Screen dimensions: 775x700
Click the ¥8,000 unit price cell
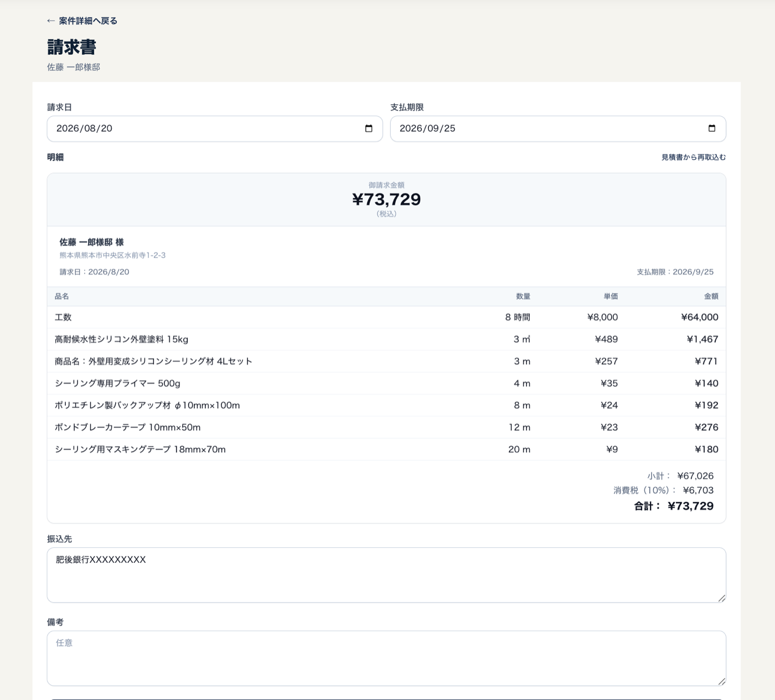[x=602, y=317]
